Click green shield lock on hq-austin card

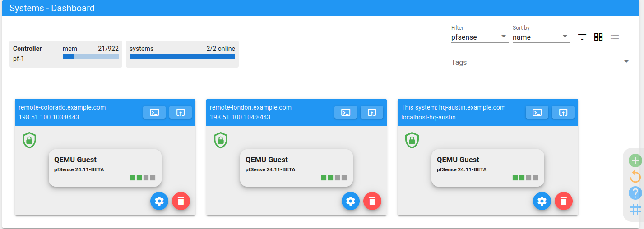[412, 140]
